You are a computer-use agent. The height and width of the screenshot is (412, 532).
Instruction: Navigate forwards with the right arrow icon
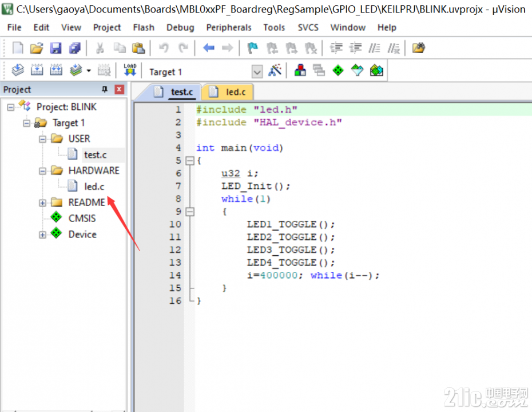tap(227, 48)
